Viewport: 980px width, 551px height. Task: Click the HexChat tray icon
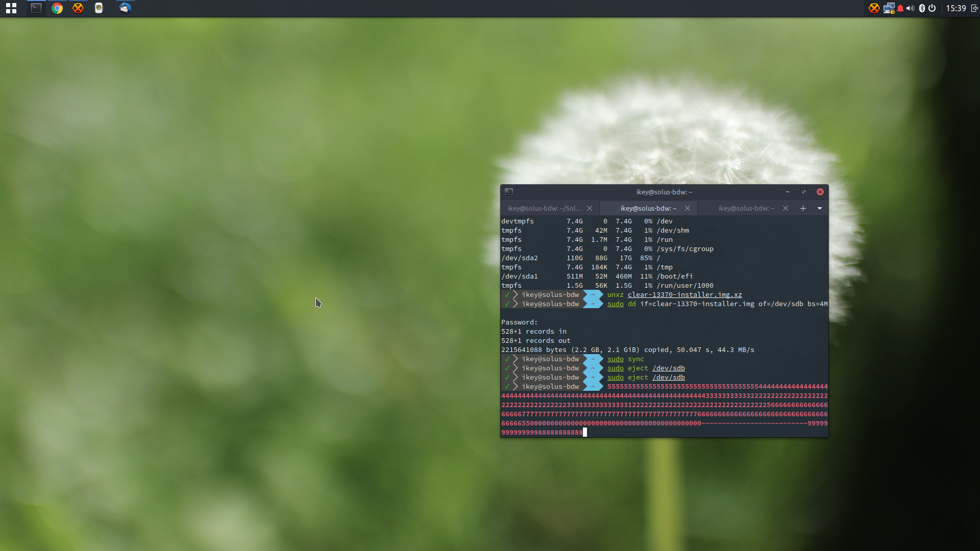(874, 8)
